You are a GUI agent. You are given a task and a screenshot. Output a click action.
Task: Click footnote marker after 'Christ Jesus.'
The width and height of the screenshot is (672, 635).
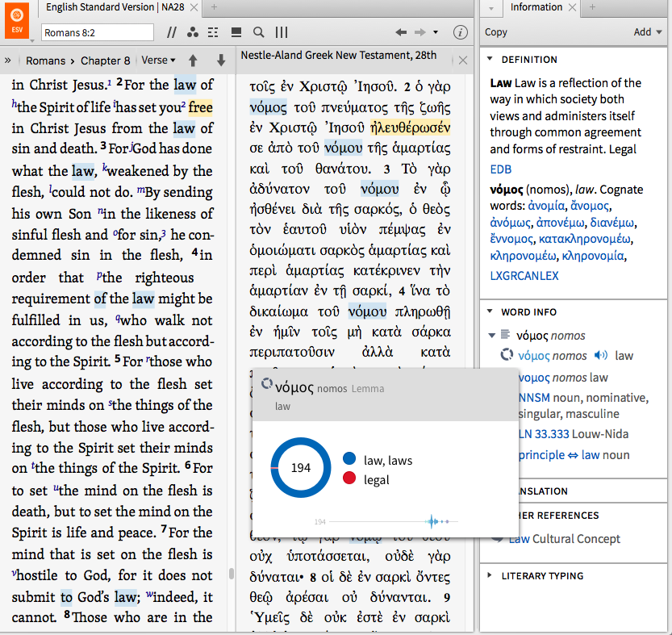pyautogui.click(x=109, y=81)
